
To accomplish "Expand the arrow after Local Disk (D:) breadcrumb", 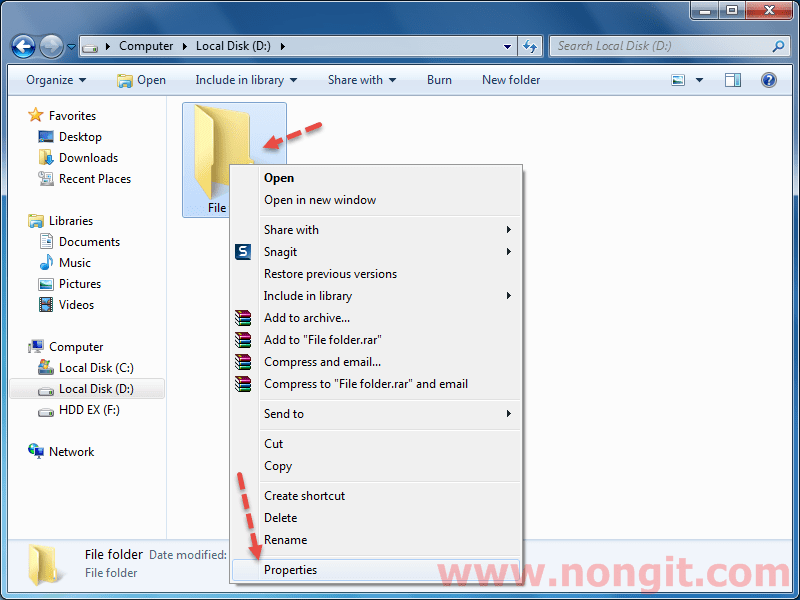I will pyautogui.click(x=283, y=46).
